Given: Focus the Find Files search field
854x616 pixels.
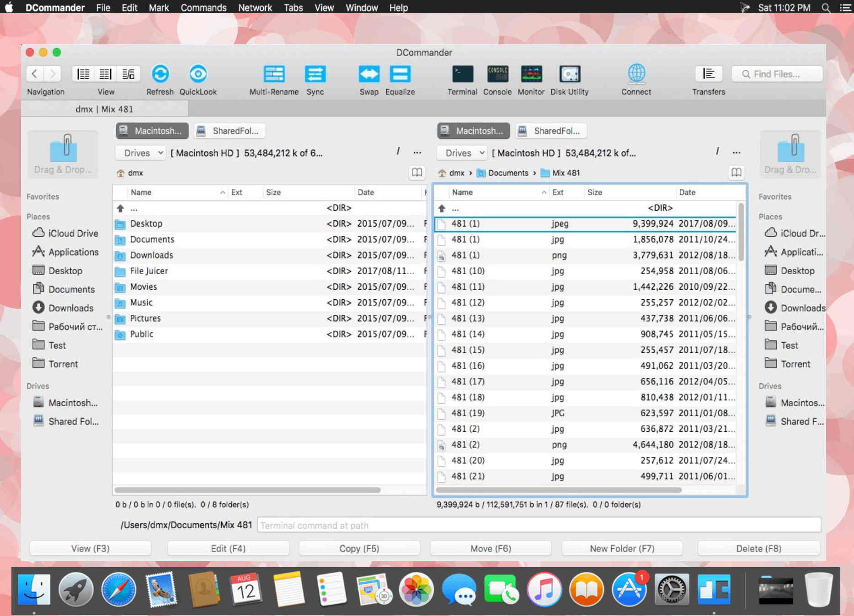Looking at the screenshot, I should tap(777, 74).
